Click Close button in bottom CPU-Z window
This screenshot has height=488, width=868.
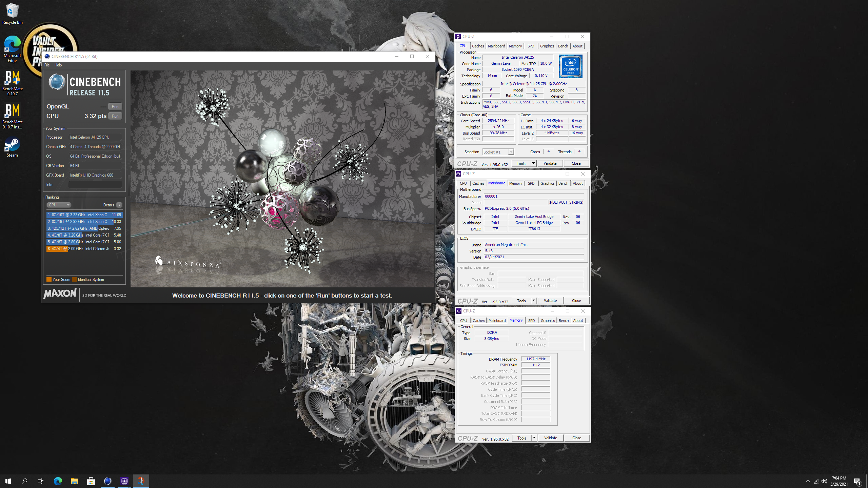point(577,438)
